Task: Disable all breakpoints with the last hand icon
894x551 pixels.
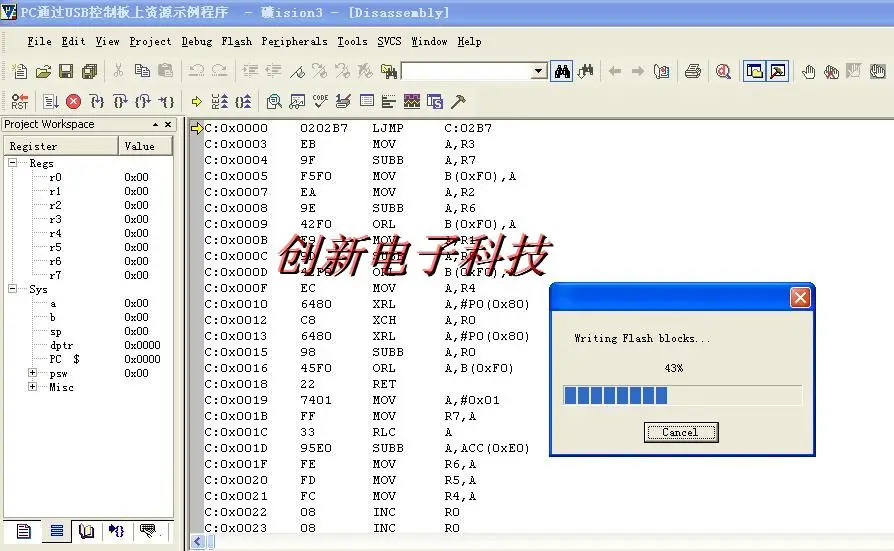Action: (x=877, y=71)
